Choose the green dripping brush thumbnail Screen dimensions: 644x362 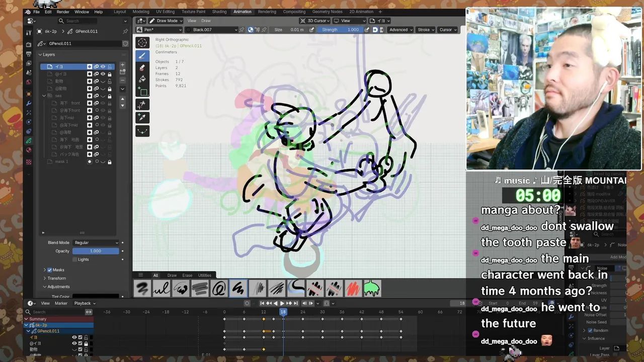tap(372, 289)
